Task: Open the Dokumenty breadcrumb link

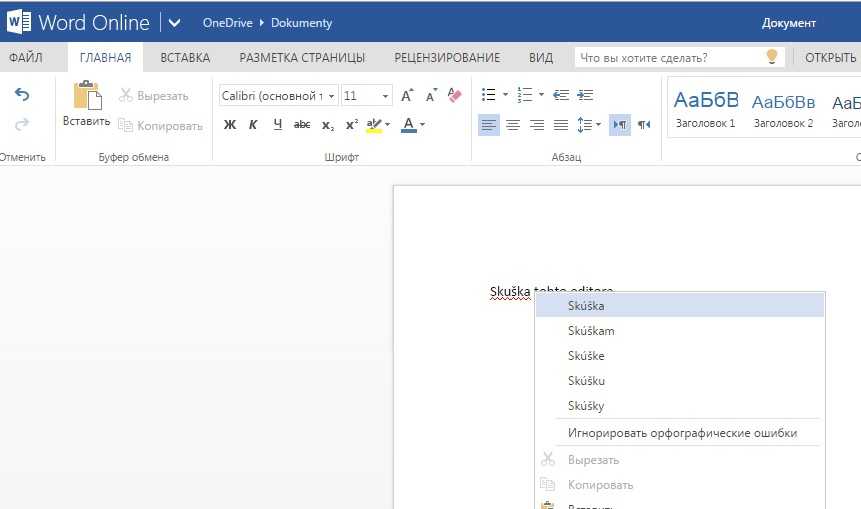Action: pyautogui.click(x=301, y=23)
